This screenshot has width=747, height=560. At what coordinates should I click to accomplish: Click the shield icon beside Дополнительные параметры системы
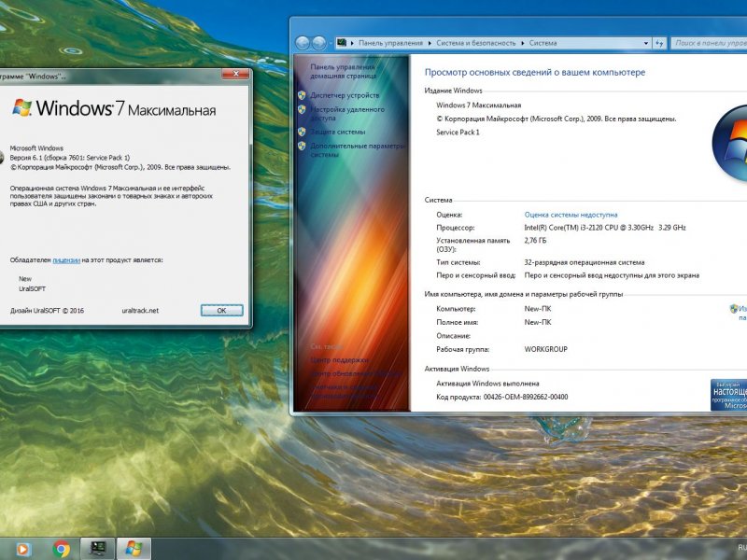click(302, 146)
